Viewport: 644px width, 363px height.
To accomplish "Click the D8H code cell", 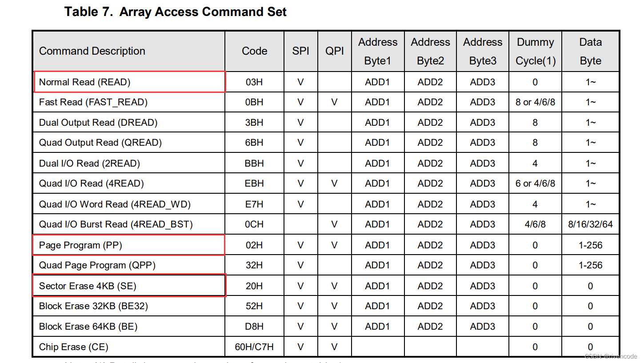I will pyautogui.click(x=254, y=327).
